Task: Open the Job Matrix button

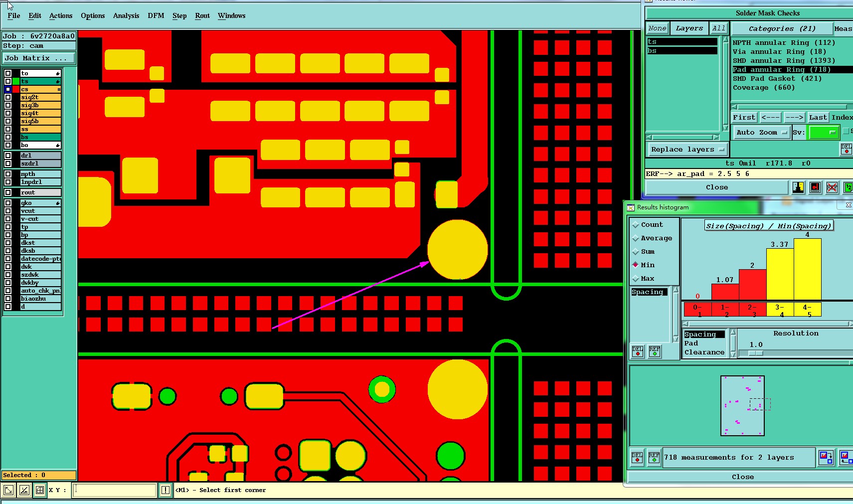Action: (38, 58)
